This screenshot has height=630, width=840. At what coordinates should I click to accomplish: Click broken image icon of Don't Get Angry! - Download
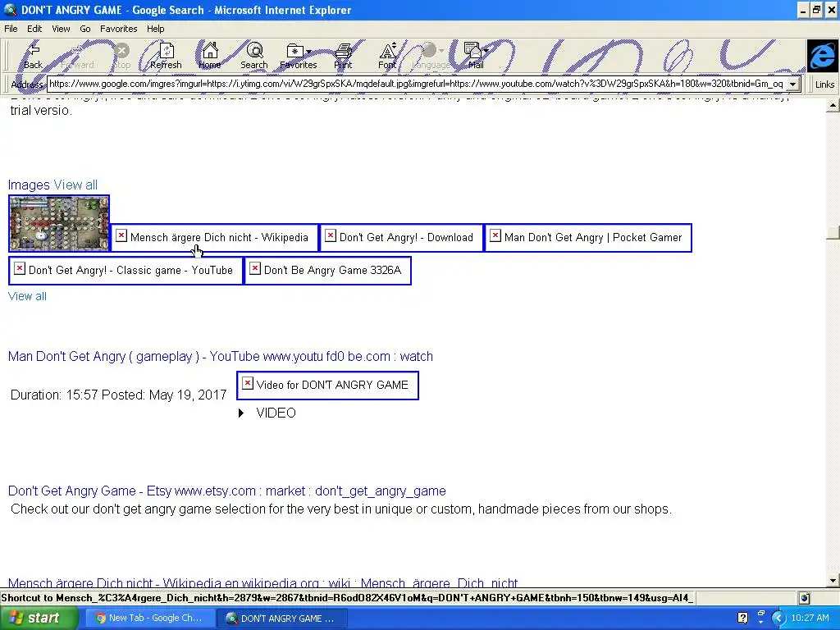point(331,235)
